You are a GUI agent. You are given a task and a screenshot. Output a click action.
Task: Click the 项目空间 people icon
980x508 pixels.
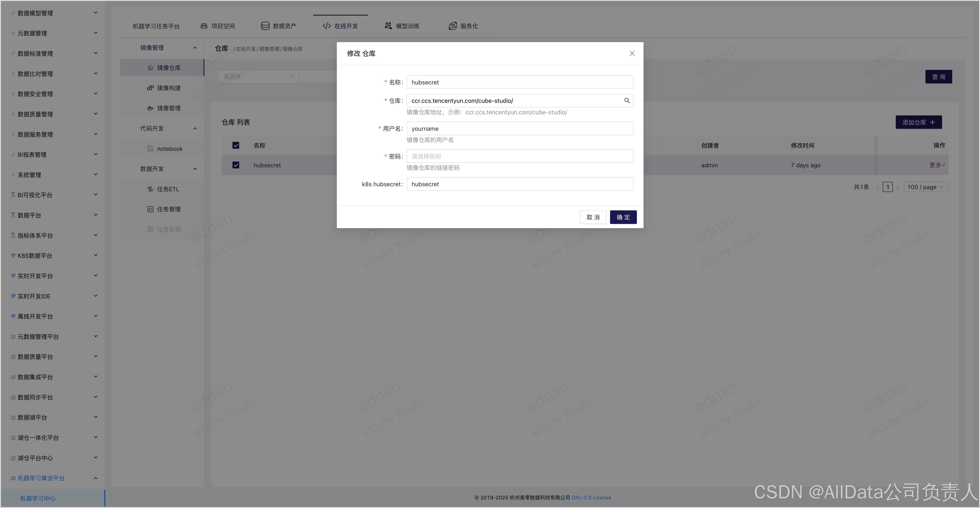pyautogui.click(x=204, y=26)
